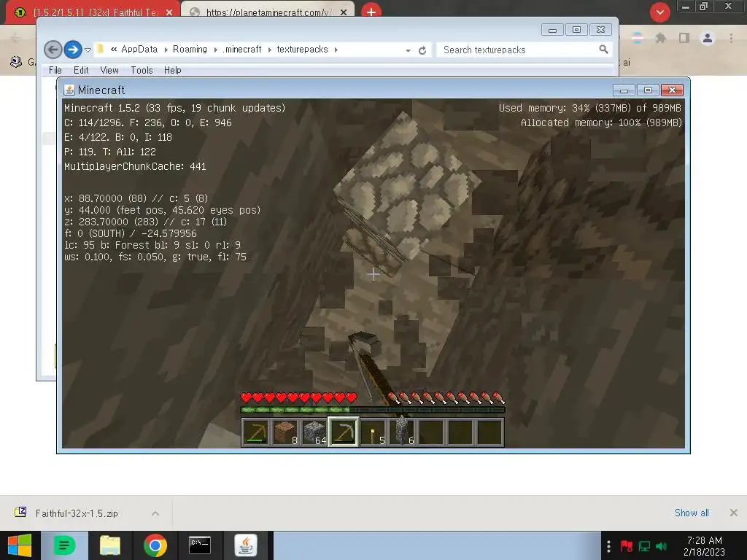Viewport: 747px width, 560px height.
Task: Click the volume speaker tray icon
Action: point(661,545)
